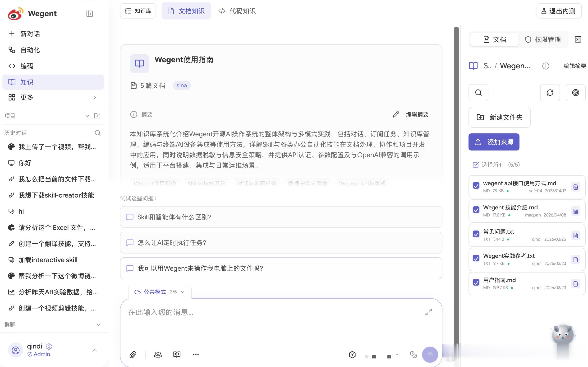The height and width of the screenshot is (367, 588).
Task: Search history conversations magnifier icon
Action: (97, 133)
